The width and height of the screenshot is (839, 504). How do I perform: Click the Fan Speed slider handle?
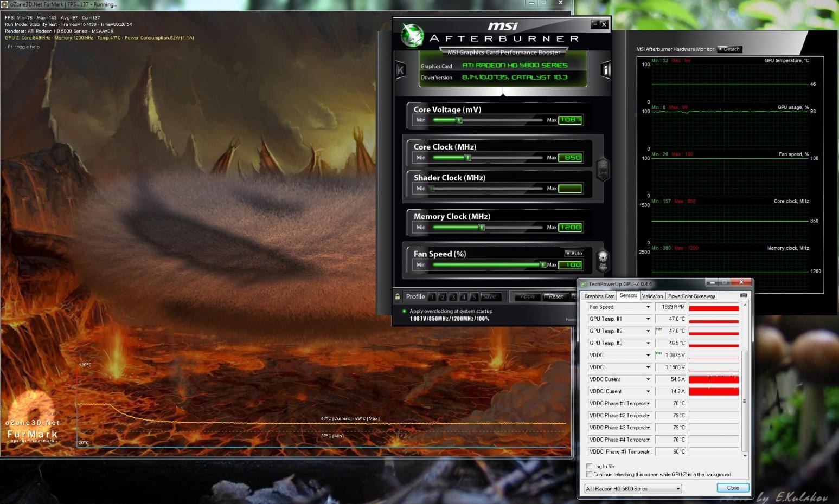click(x=542, y=264)
